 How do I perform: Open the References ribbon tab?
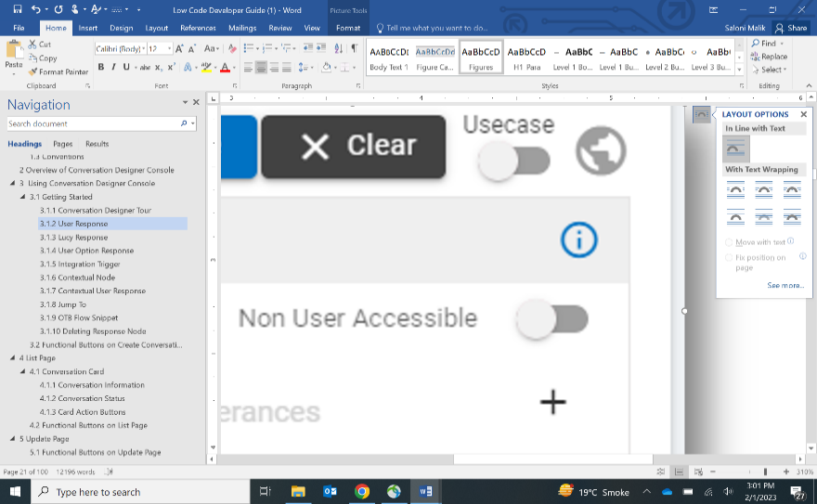pos(198,28)
